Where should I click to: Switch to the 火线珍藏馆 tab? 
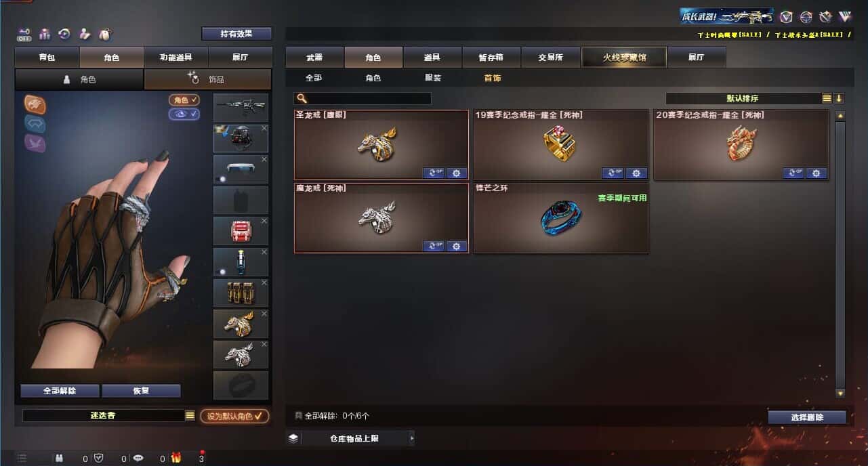[624, 58]
